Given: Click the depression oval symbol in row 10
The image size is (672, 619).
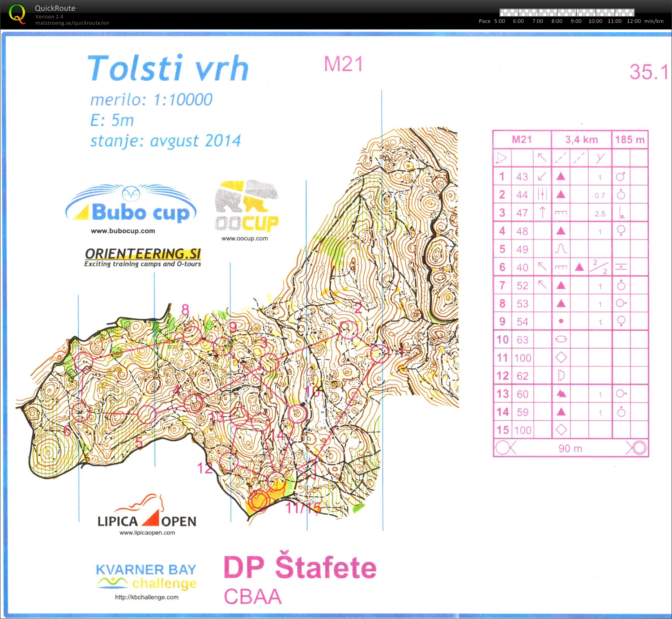Looking at the screenshot, I should 561,339.
